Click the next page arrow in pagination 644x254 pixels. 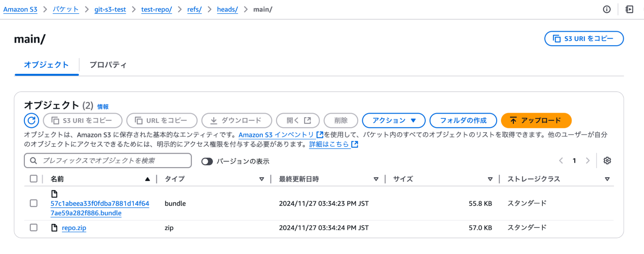click(588, 161)
